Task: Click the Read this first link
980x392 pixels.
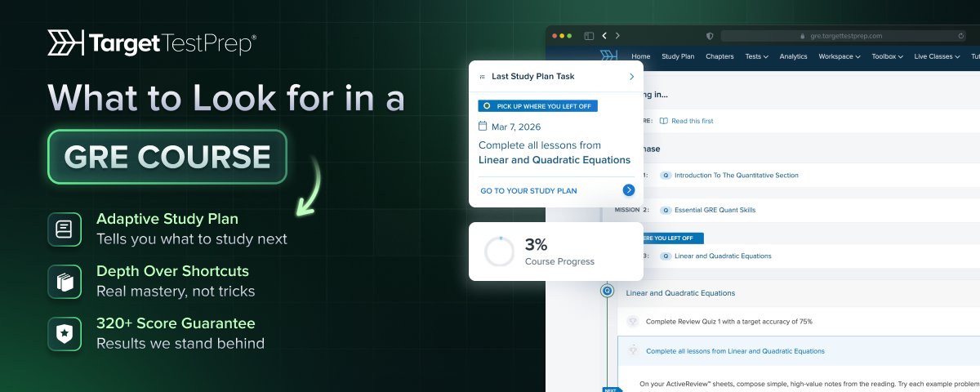Action: [692, 121]
